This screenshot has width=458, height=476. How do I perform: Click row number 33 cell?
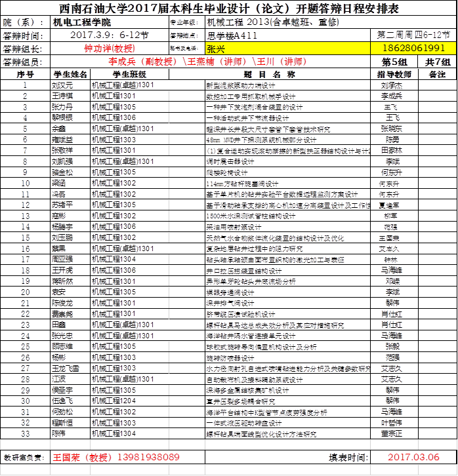pyautogui.click(x=25, y=433)
